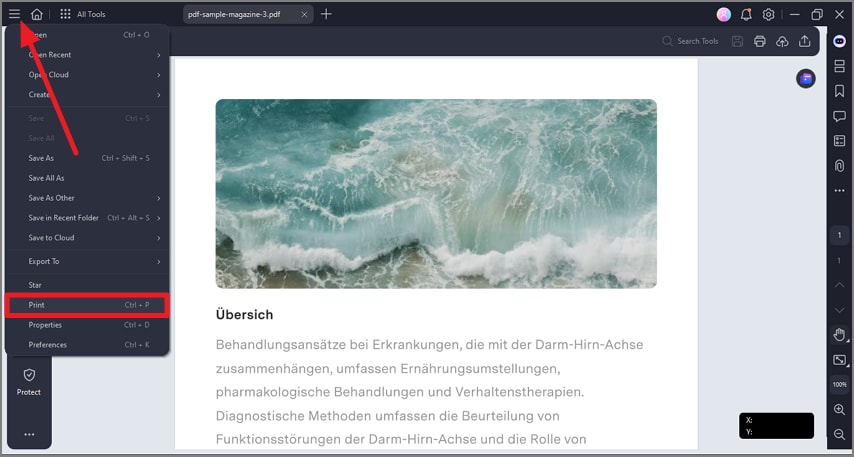
Task: Open Properties from menu
Action: pos(87,325)
